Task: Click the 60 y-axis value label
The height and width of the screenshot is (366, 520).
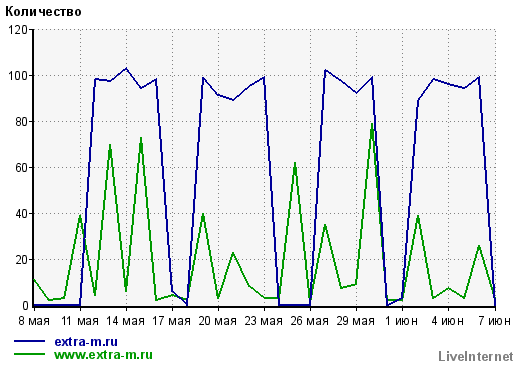Action: [x=22, y=168]
